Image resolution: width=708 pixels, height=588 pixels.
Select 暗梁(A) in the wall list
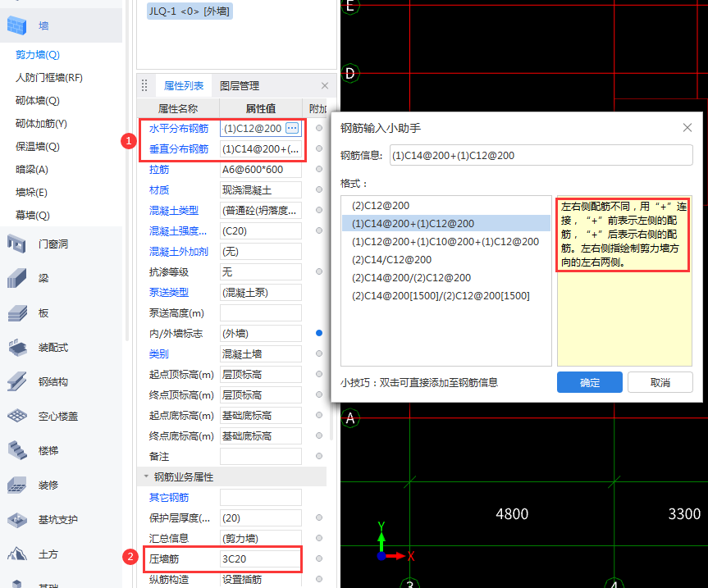click(x=32, y=169)
